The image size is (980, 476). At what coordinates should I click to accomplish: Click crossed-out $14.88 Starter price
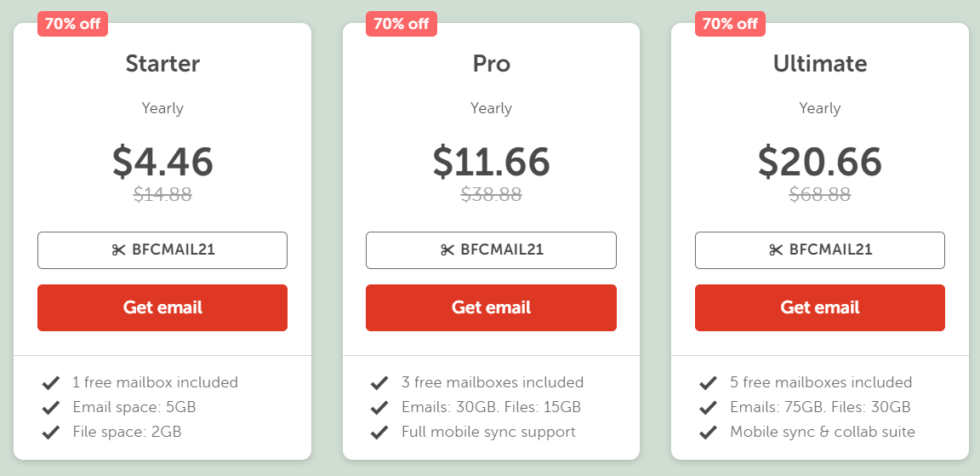(x=162, y=195)
